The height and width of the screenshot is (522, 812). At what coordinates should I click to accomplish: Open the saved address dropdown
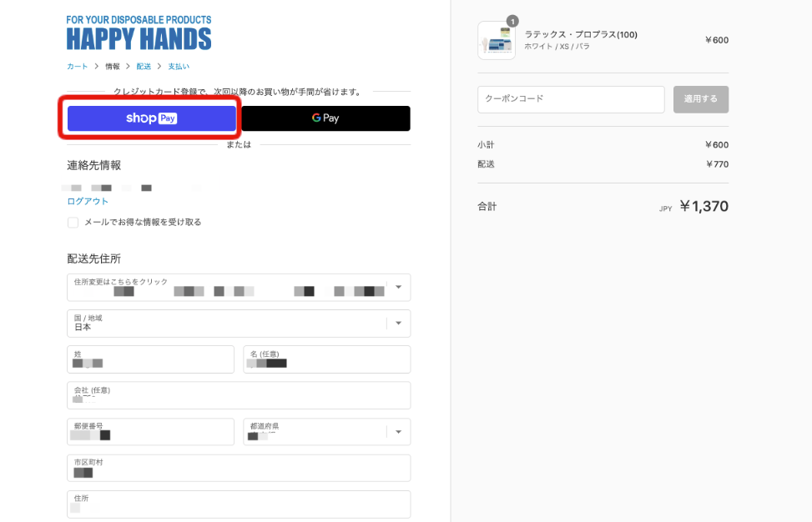click(x=239, y=287)
